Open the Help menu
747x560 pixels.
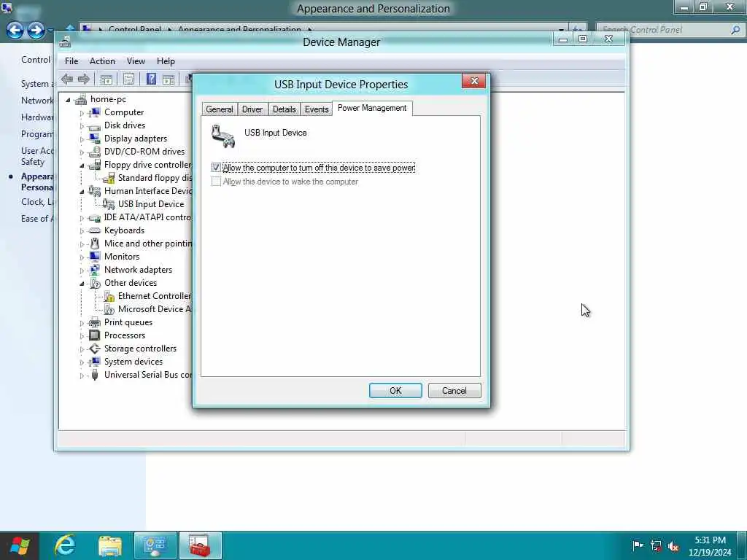(x=166, y=61)
